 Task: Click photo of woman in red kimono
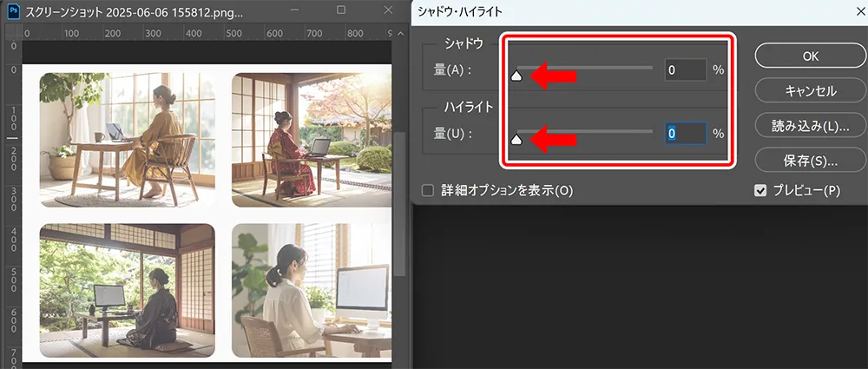pos(312,140)
